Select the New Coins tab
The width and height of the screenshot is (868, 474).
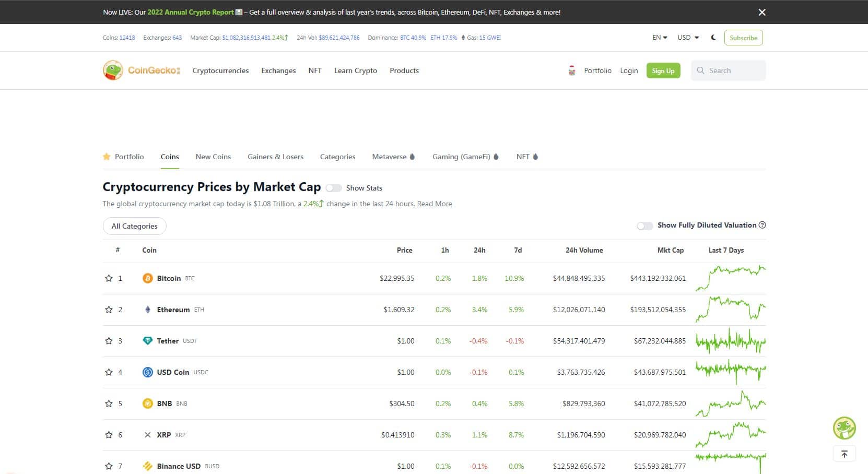[213, 157]
